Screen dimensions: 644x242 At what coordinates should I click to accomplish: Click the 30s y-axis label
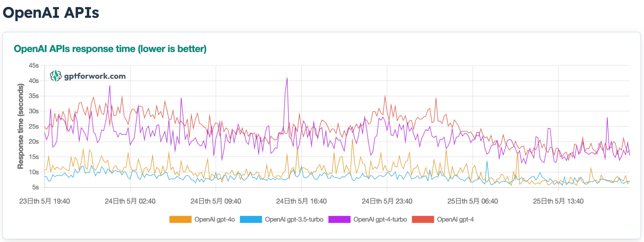34,111
